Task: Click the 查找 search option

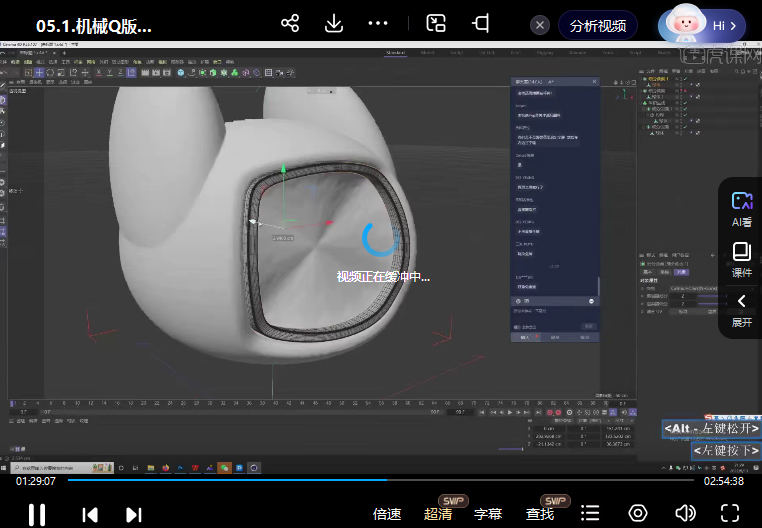Action: point(540,514)
